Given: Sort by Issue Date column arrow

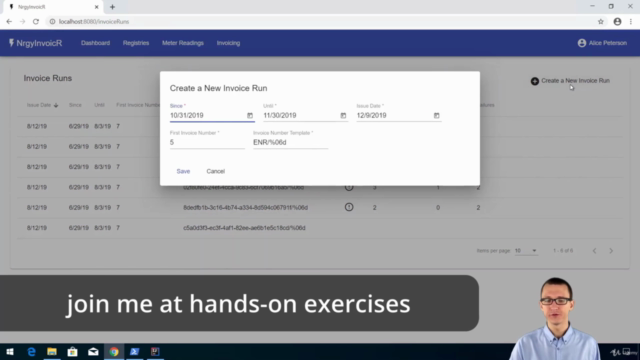Looking at the screenshot, I should pyautogui.click(x=56, y=105).
